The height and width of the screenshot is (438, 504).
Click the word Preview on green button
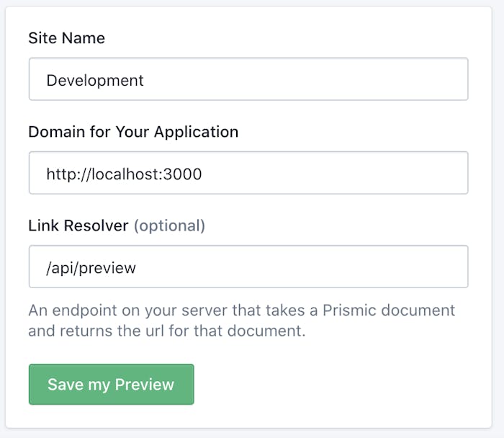pyautogui.click(x=144, y=384)
